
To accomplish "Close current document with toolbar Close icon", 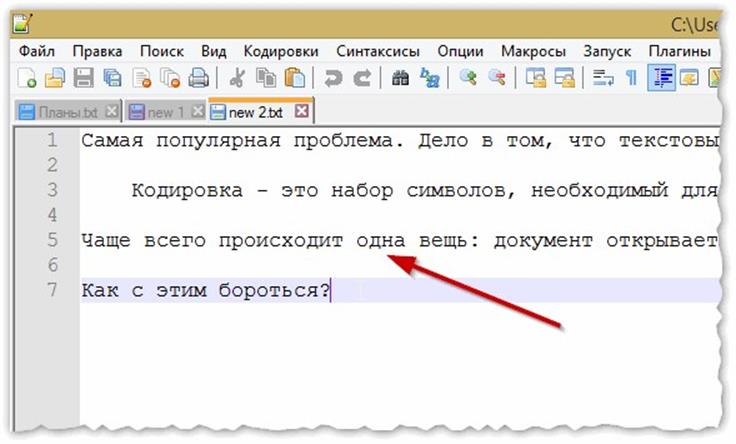I will (141, 78).
